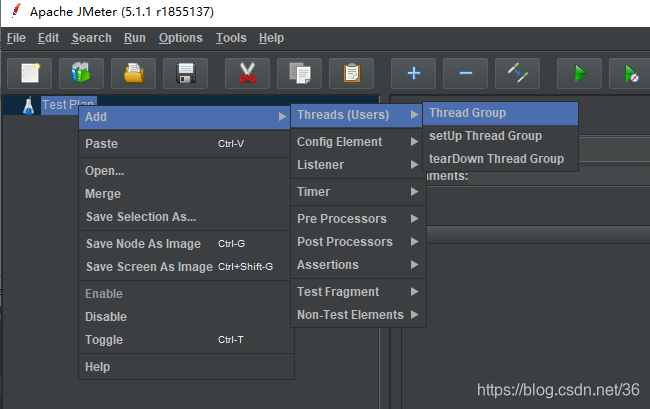
Task: Open the File menu
Action: point(16,38)
